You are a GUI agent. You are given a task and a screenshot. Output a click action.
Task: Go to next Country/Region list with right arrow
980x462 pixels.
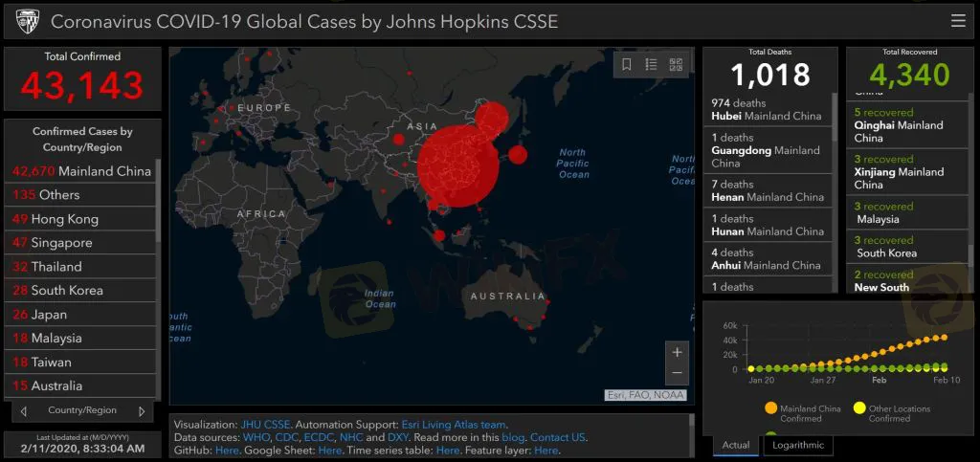[142, 411]
